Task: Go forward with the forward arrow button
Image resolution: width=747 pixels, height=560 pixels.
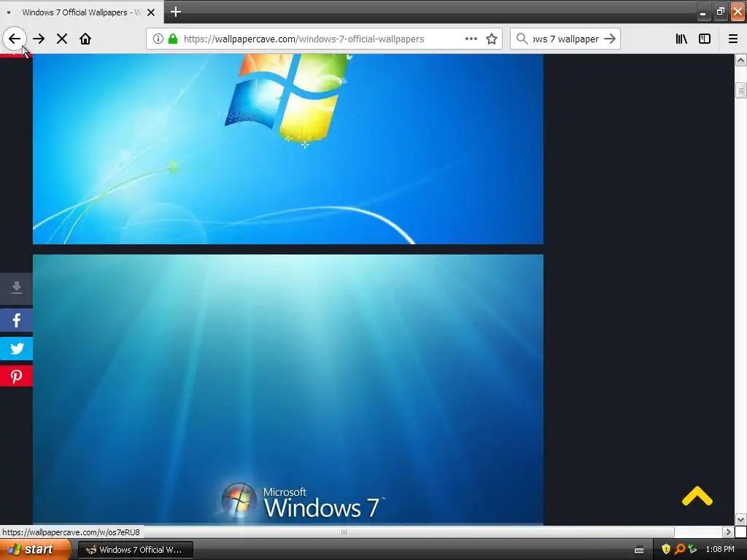Action: tap(39, 39)
